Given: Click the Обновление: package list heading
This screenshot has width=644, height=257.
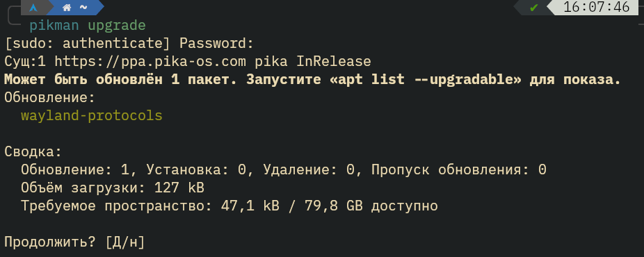Looking at the screenshot, I should point(49,97).
